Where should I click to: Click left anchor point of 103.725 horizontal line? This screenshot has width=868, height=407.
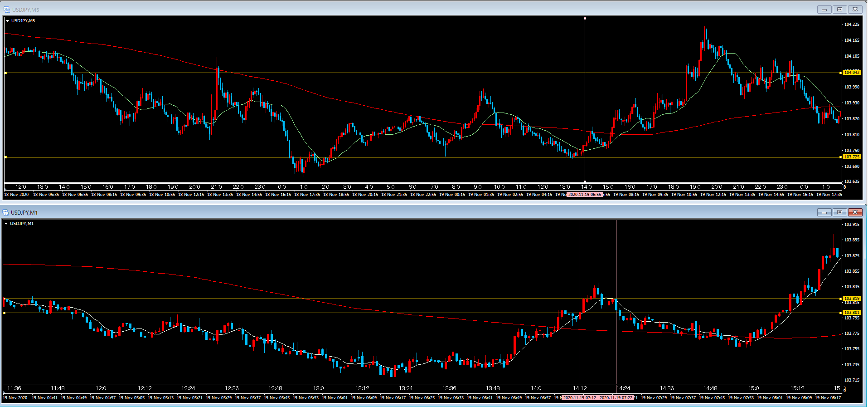[5, 157]
